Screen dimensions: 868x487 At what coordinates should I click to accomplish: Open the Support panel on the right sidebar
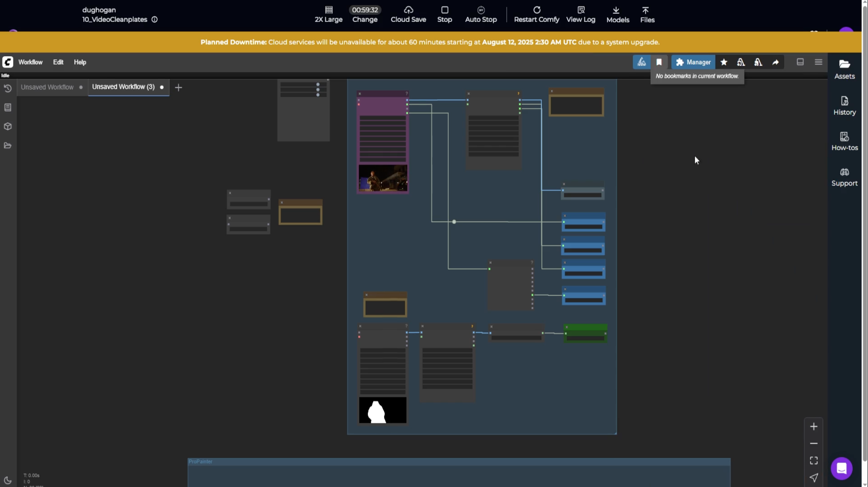(844, 176)
